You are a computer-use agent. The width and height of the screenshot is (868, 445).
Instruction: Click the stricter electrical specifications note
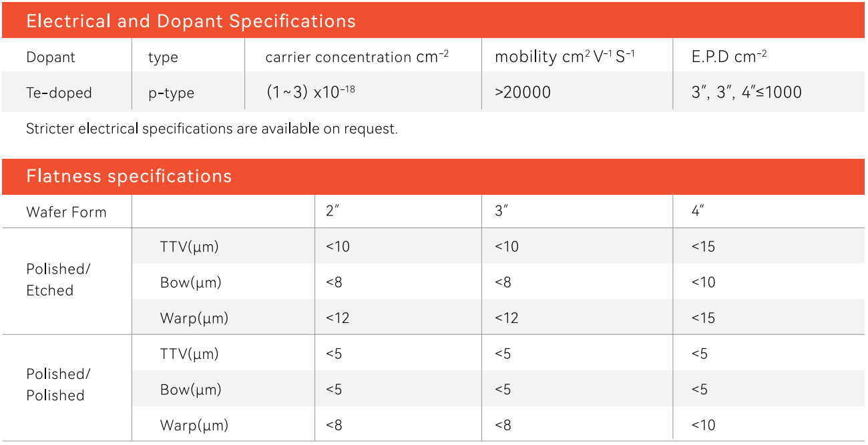212,129
